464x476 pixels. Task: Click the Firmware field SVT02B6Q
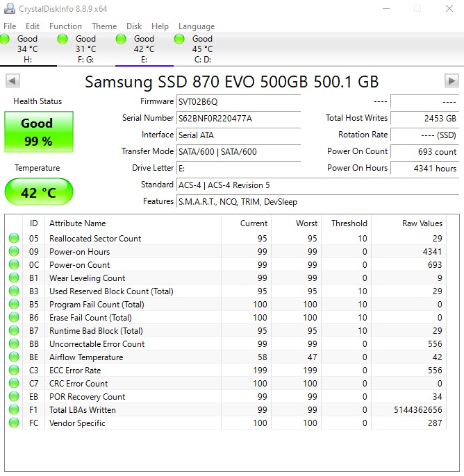click(x=238, y=102)
